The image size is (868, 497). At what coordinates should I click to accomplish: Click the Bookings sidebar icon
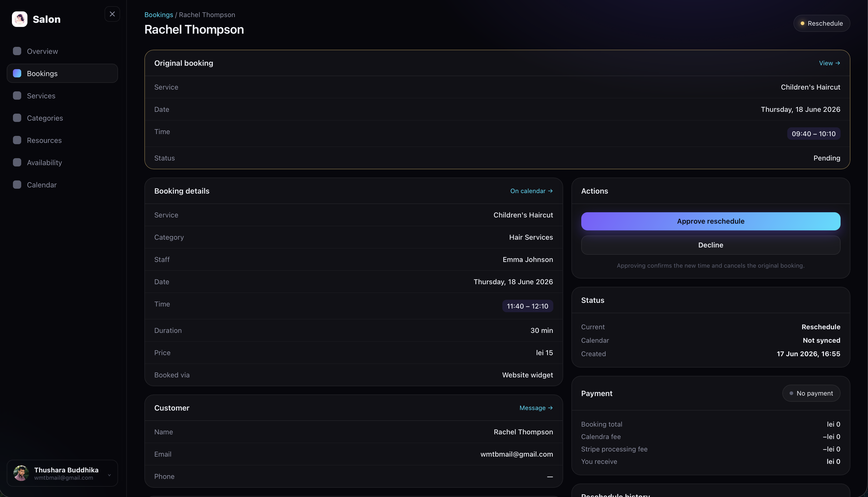click(x=17, y=74)
